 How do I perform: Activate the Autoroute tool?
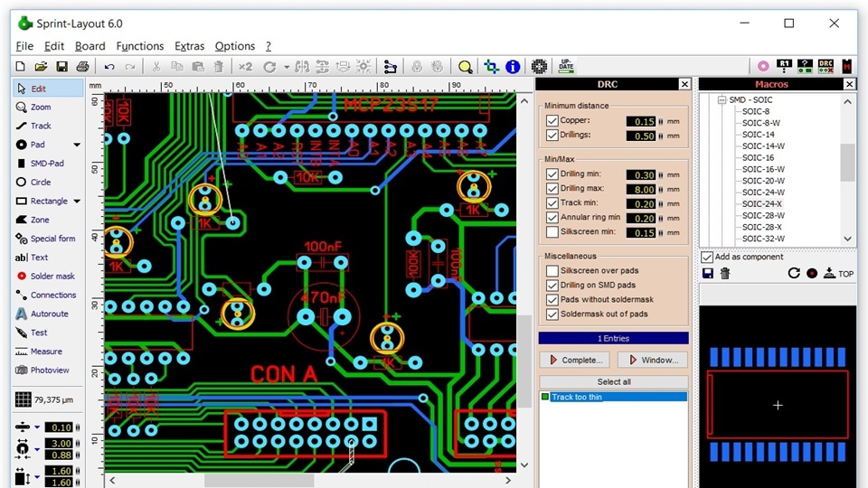pos(42,314)
